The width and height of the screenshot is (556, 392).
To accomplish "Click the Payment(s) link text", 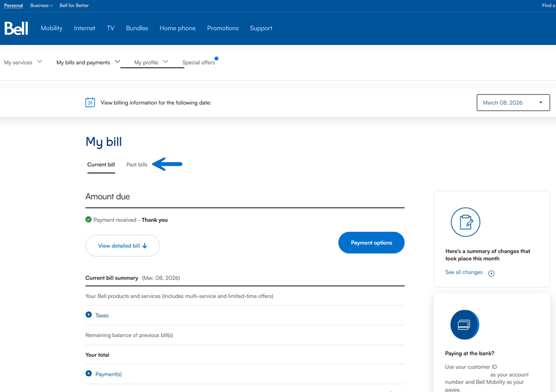I will [x=109, y=374].
